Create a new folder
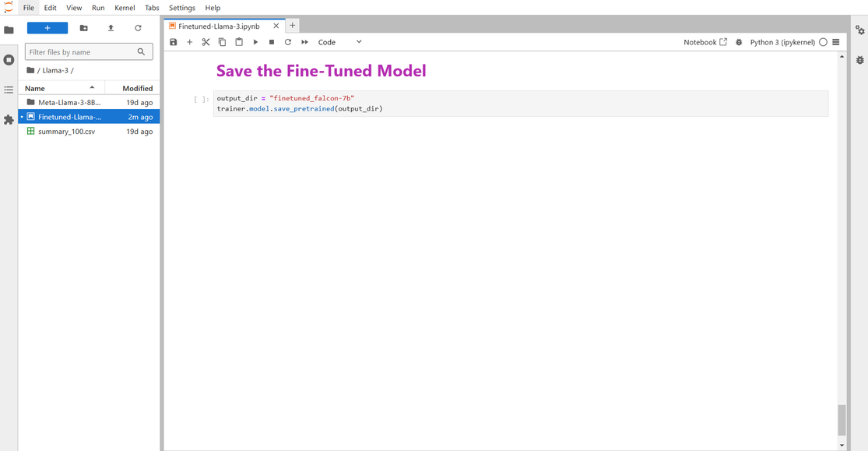868x451 pixels. [83, 28]
